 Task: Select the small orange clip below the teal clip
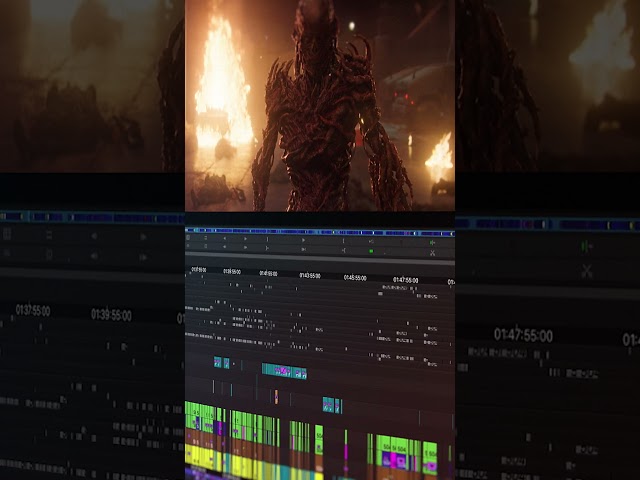[276, 396]
